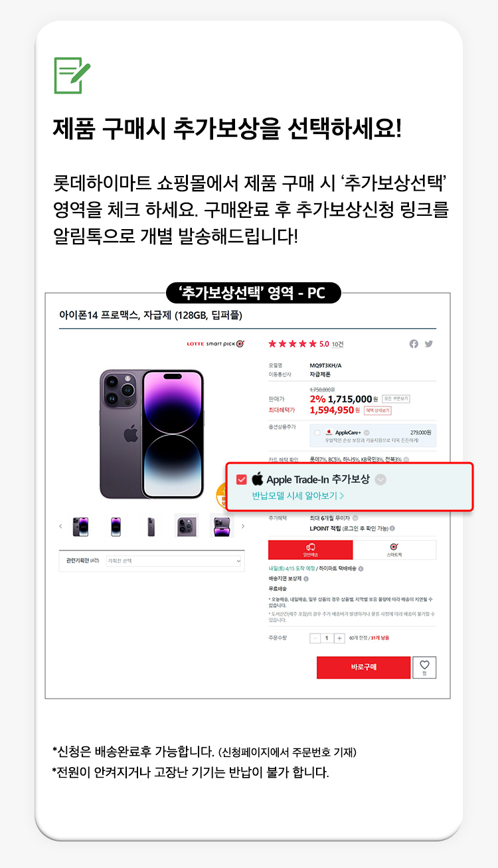Check the AppleCare+ option checkbox
The image size is (498, 868).
pyautogui.click(x=317, y=432)
